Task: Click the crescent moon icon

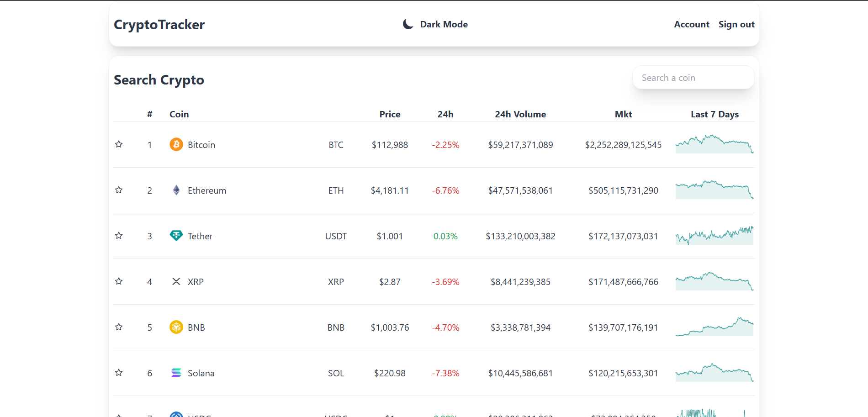Action: [408, 24]
